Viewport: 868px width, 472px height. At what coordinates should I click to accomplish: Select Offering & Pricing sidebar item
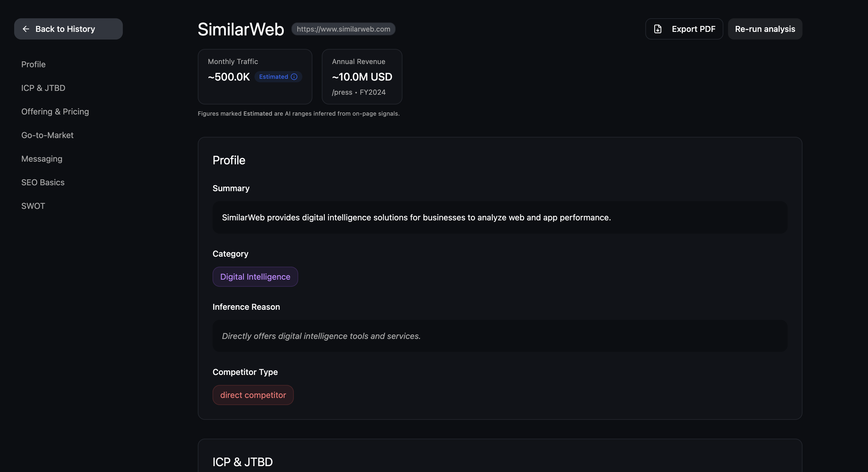[x=55, y=112]
